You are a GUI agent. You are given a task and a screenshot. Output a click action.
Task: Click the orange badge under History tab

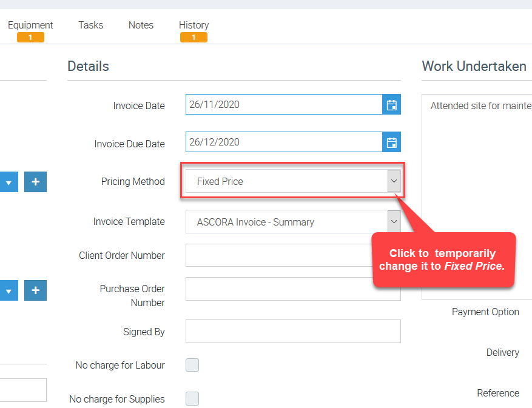tap(194, 38)
